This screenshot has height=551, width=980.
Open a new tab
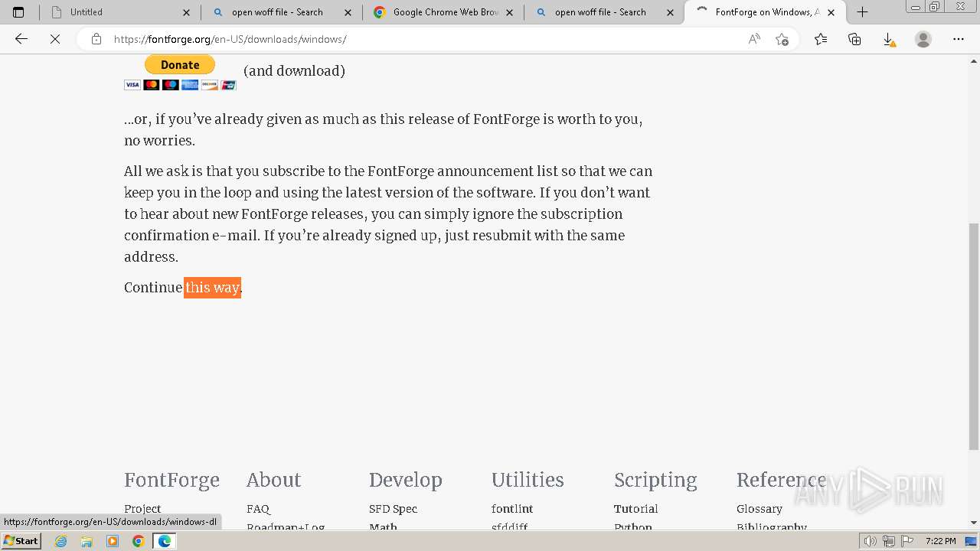point(862,12)
